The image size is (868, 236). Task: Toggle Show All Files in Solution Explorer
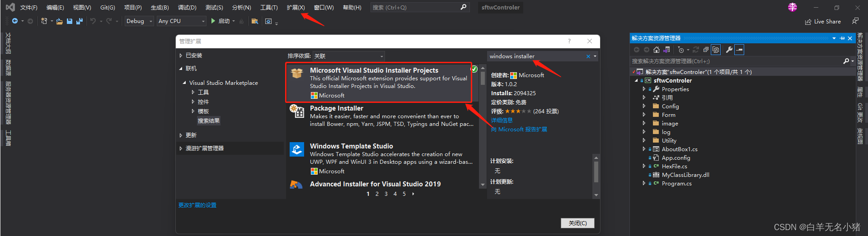point(716,50)
